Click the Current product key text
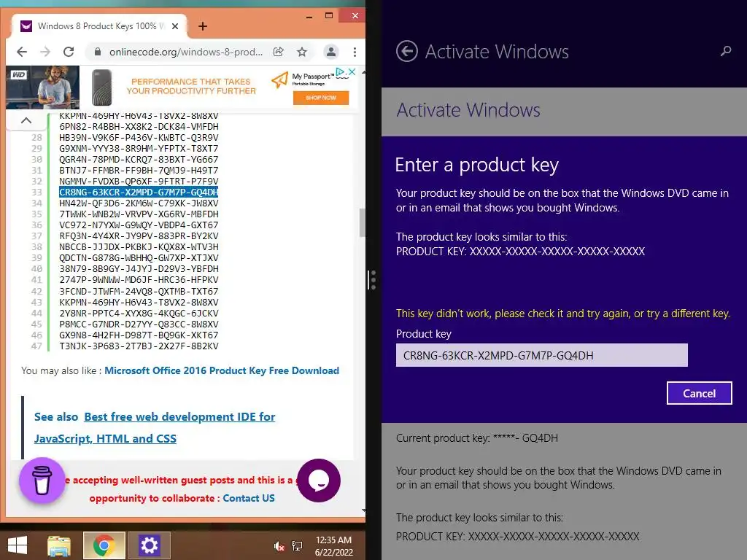Image resolution: width=747 pixels, height=560 pixels. coord(477,438)
